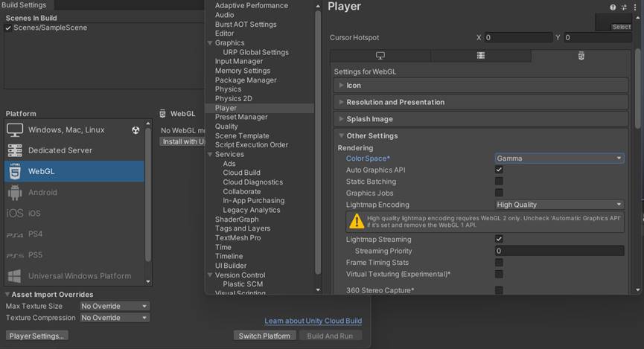Disable the Auto Graphics API checkbox
Viewport: 644px width, 349px height.
(499, 170)
